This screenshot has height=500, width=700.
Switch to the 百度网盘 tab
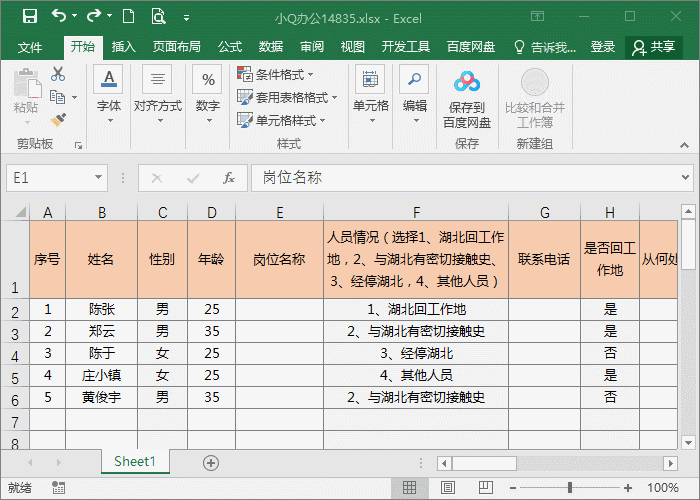tap(471, 47)
